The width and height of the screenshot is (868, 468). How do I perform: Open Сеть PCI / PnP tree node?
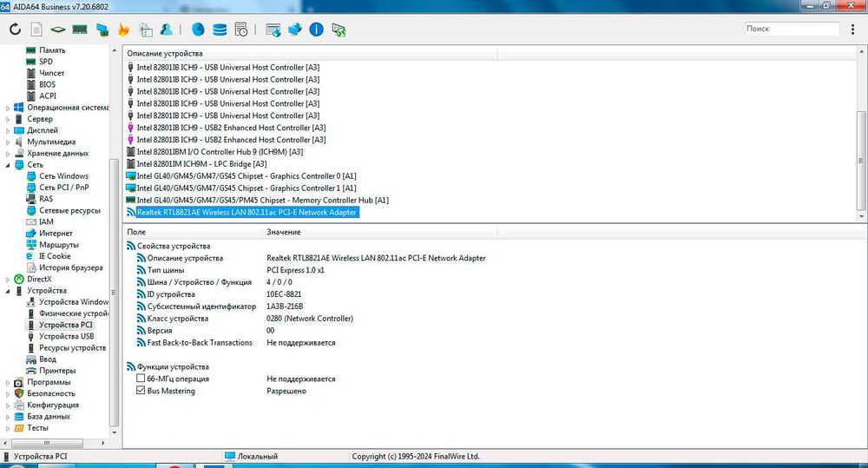[x=63, y=188]
